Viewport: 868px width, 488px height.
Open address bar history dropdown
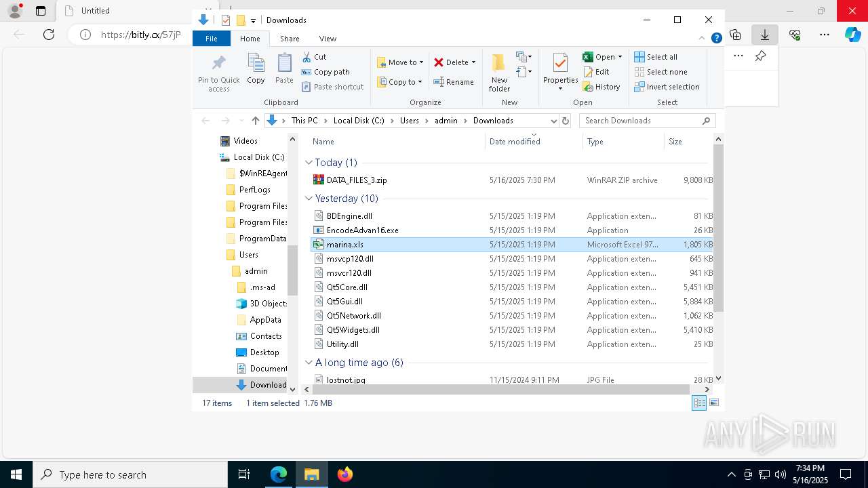click(x=553, y=121)
